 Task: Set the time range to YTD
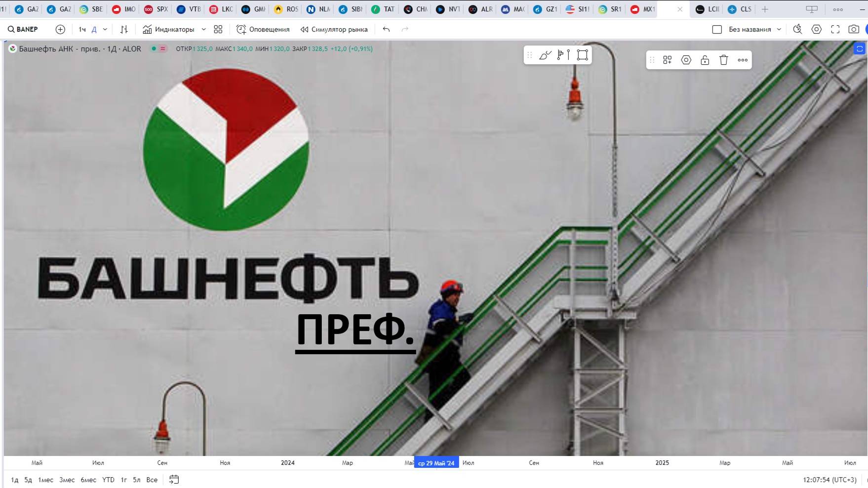click(108, 480)
